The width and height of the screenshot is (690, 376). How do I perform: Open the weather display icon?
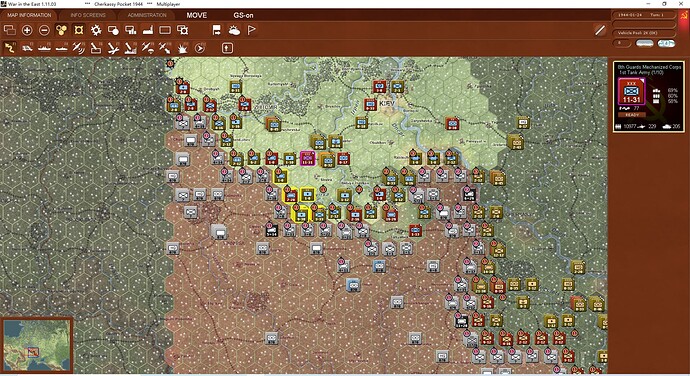234,30
